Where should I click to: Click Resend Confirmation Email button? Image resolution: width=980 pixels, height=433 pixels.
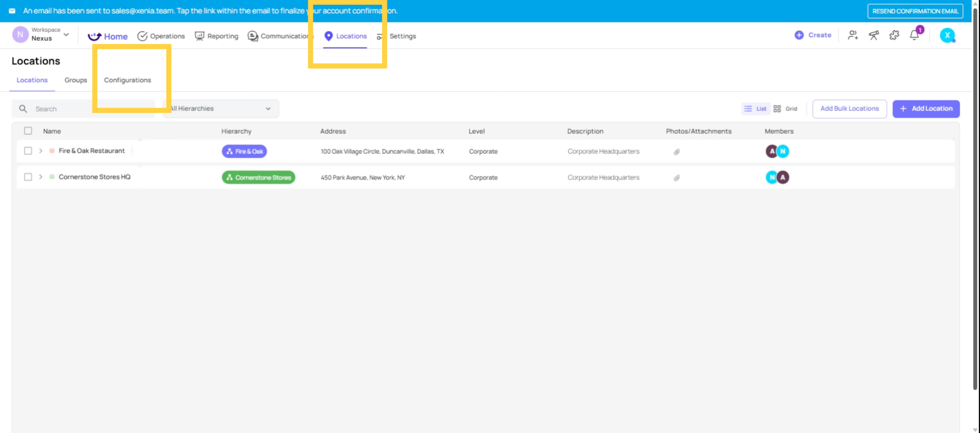915,11
